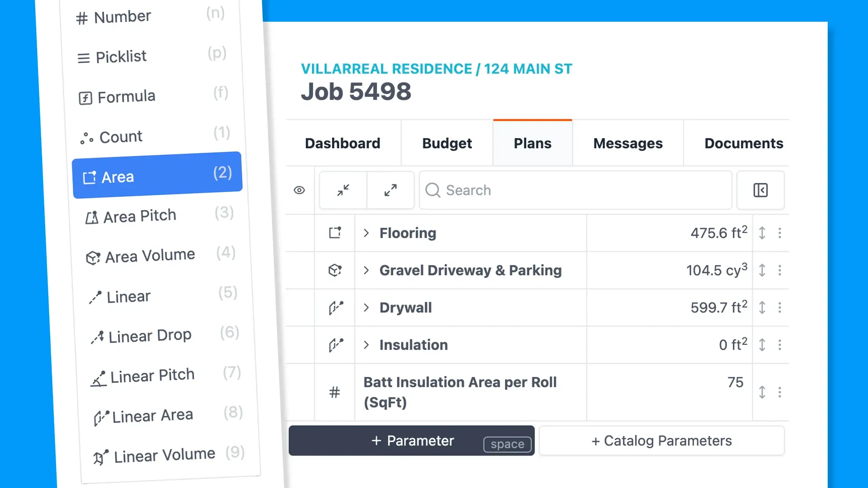Click the Gravel Driveway volume type icon
The height and width of the screenshot is (488, 868).
click(335, 270)
